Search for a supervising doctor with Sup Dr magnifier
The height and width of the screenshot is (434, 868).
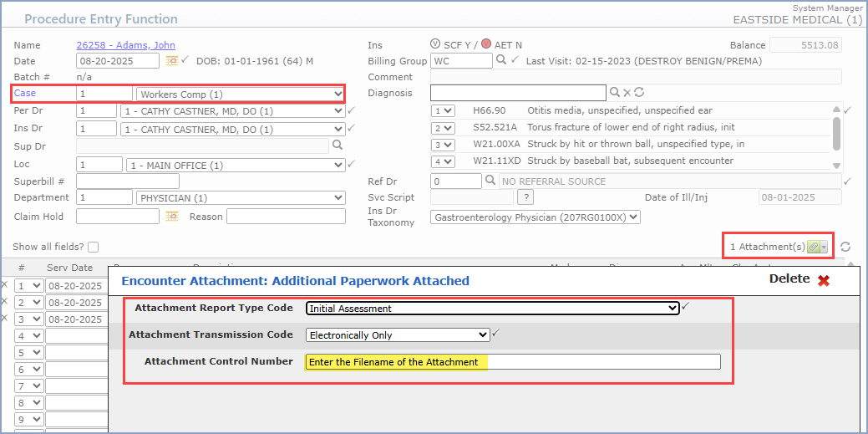coord(338,146)
